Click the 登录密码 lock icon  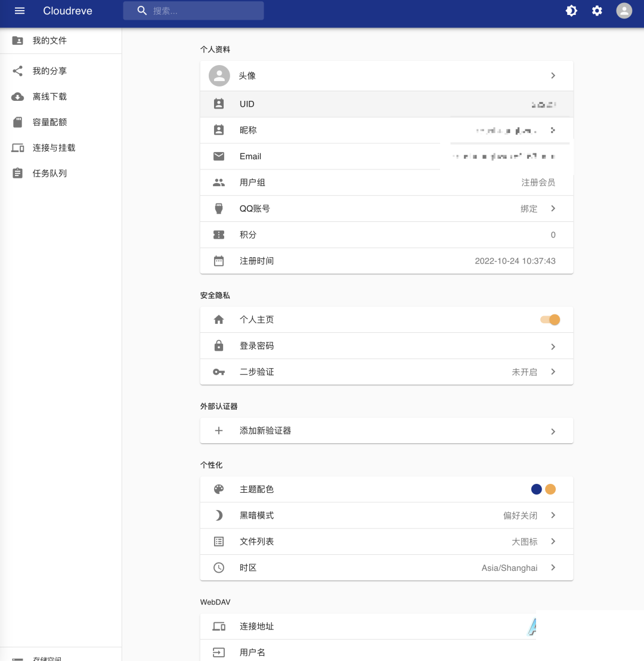click(219, 345)
